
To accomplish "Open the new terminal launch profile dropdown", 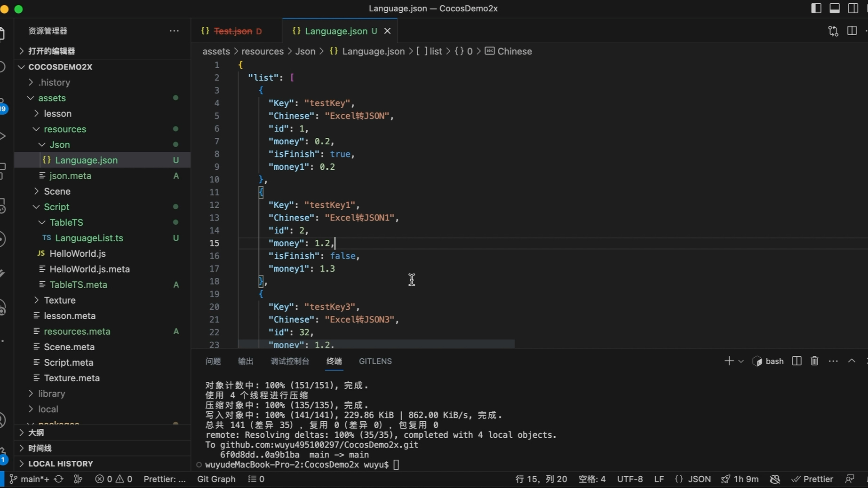I will tap(741, 362).
